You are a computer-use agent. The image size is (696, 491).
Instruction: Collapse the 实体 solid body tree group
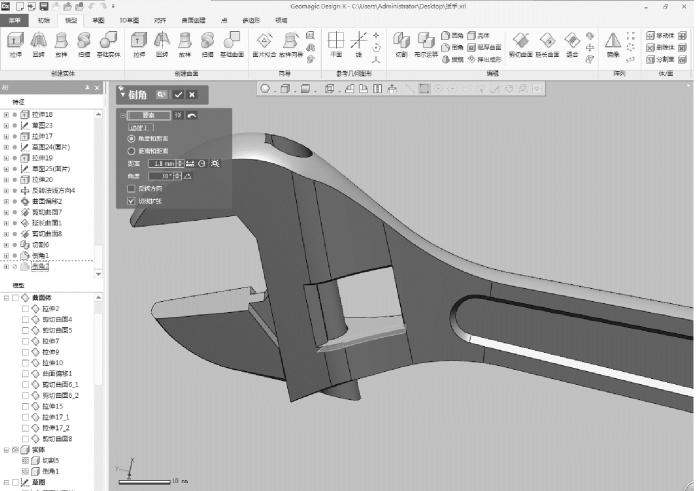click(x=5, y=450)
